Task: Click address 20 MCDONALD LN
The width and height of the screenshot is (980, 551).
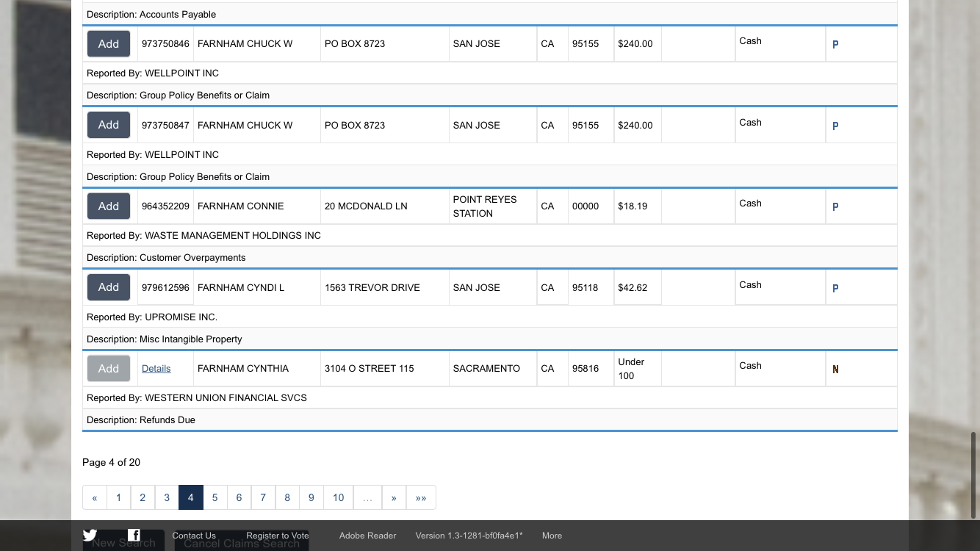Action: [366, 206]
